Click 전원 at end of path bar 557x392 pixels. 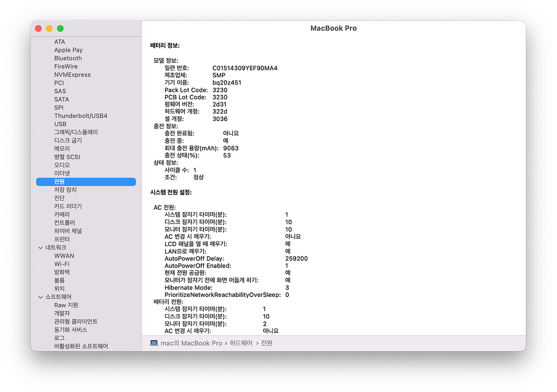point(266,343)
